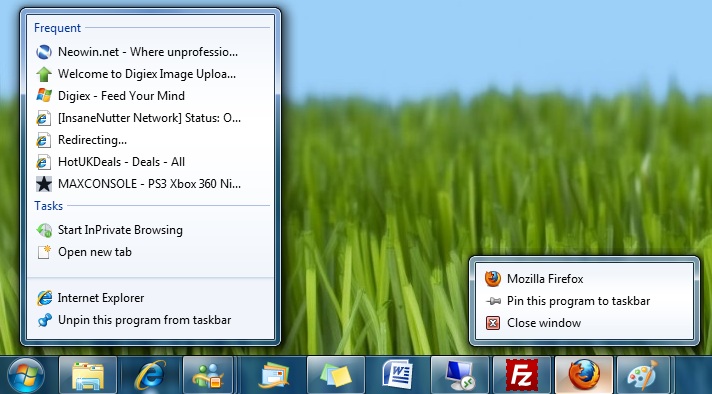Click the blue unpin icon
This screenshot has height=394, width=712.
44,320
